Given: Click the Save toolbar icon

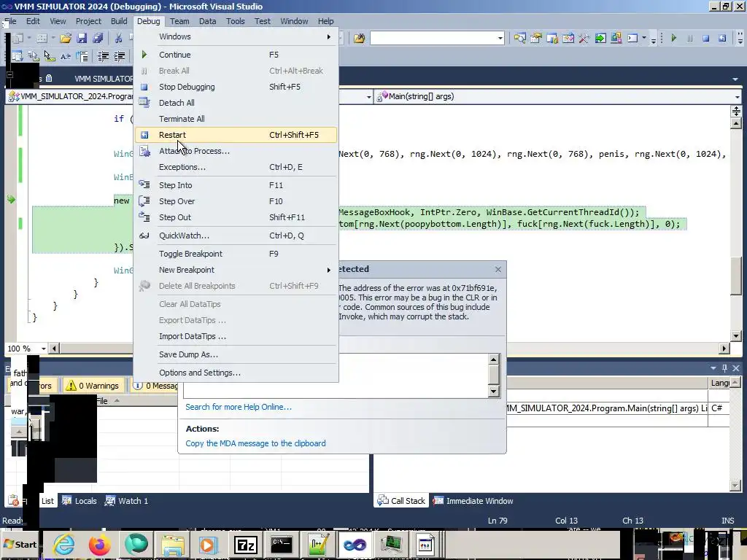Looking at the screenshot, I should (82, 38).
